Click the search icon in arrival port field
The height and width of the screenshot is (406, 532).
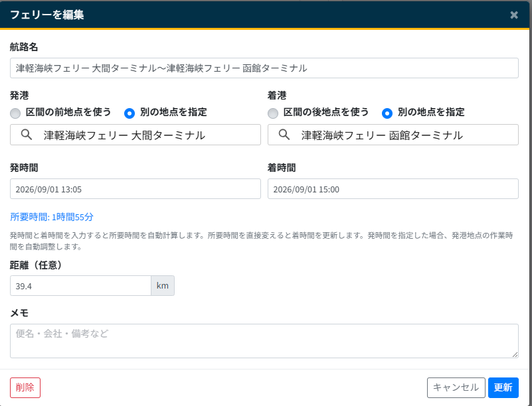tap(284, 135)
